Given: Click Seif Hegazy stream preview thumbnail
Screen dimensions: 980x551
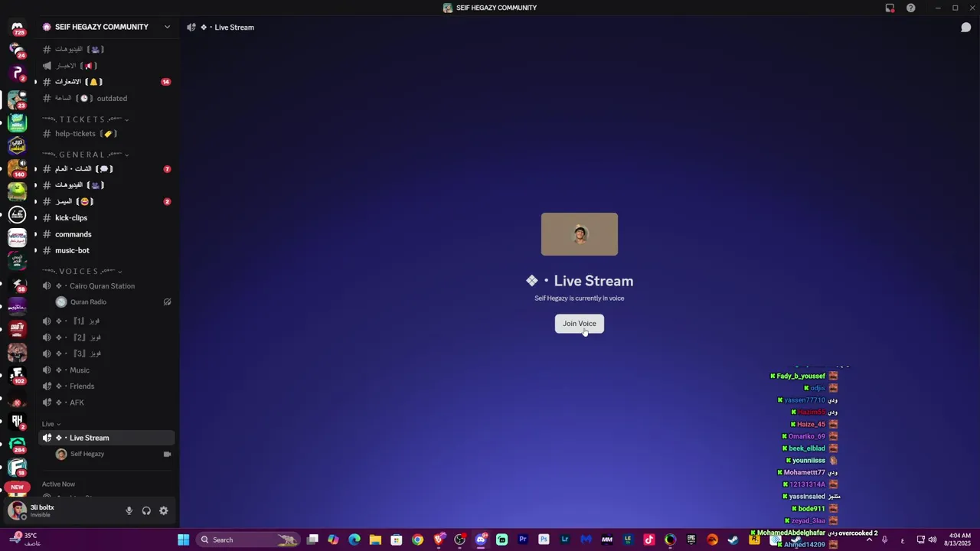Looking at the screenshot, I should [580, 234].
